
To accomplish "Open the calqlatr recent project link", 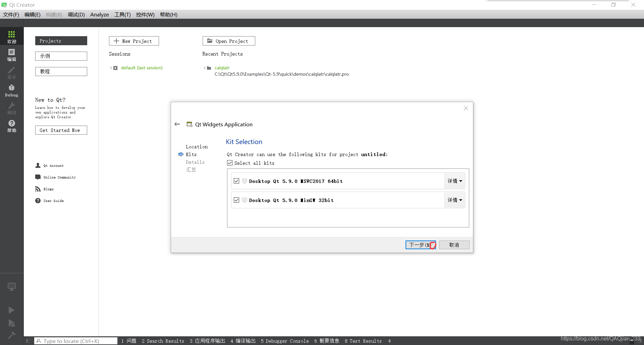I will coord(222,68).
